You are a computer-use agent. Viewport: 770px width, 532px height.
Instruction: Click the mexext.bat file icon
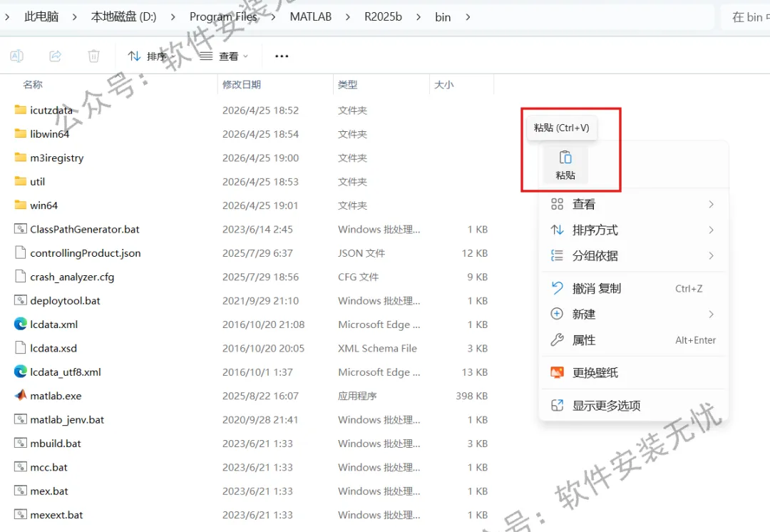[20, 515]
